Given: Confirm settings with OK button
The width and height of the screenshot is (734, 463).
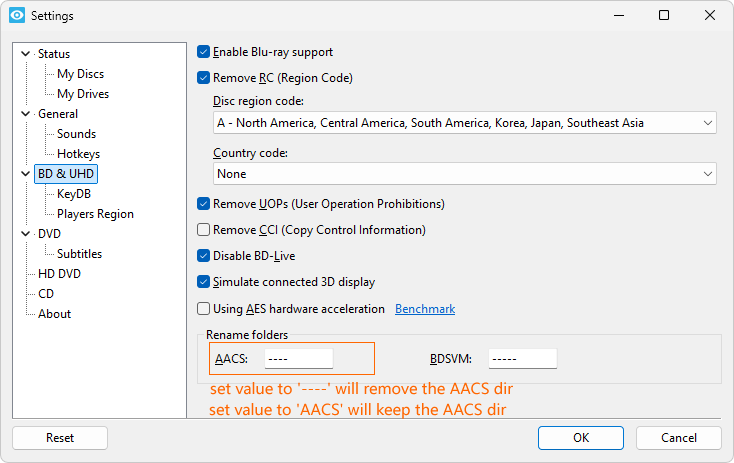Looking at the screenshot, I should coord(581,438).
